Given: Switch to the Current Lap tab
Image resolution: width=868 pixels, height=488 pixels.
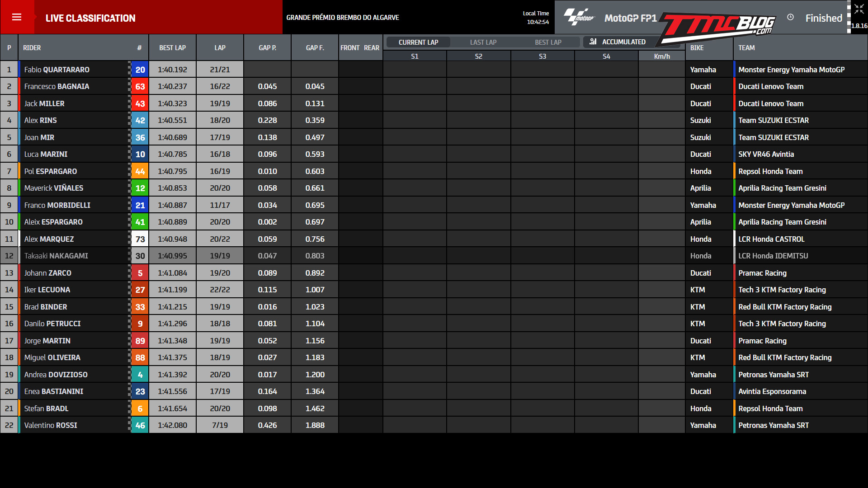Looking at the screenshot, I should coord(418,42).
